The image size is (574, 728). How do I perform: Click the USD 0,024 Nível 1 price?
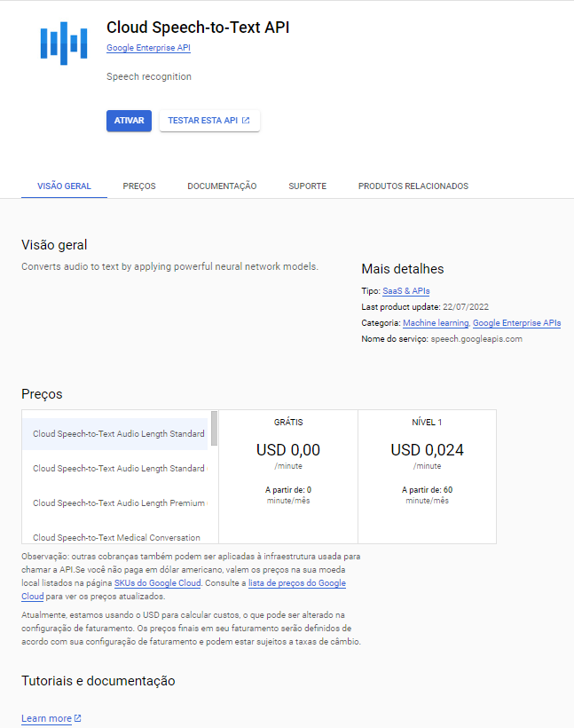427,450
